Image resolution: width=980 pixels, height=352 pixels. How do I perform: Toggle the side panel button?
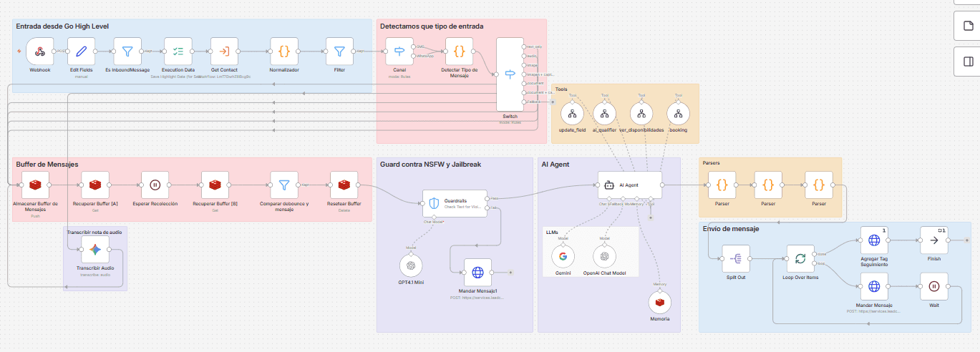966,62
